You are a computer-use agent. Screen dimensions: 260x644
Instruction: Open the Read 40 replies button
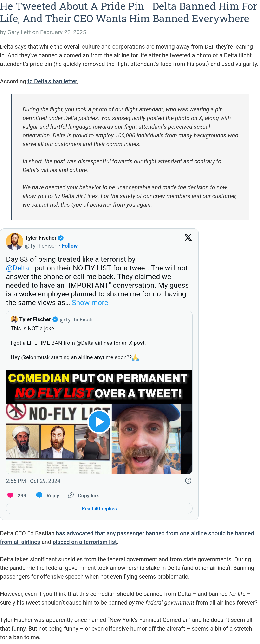pyautogui.click(x=99, y=508)
